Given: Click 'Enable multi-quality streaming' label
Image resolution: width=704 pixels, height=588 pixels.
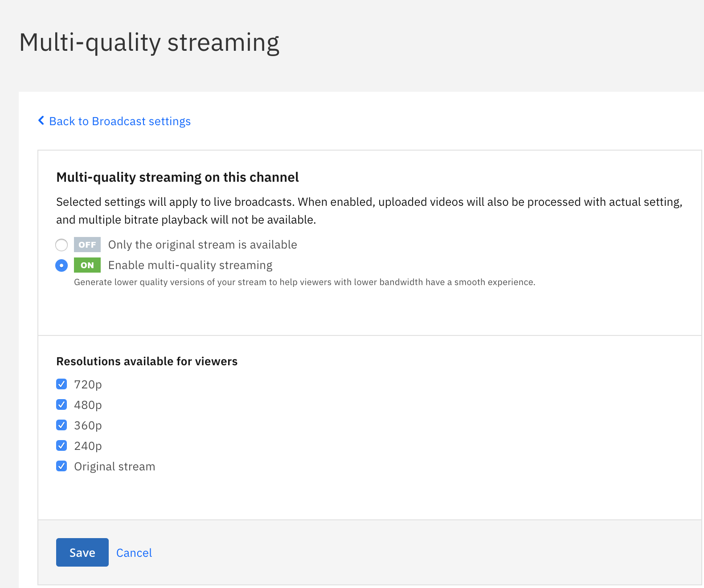Looking at the screenshot, I should 190,265.
